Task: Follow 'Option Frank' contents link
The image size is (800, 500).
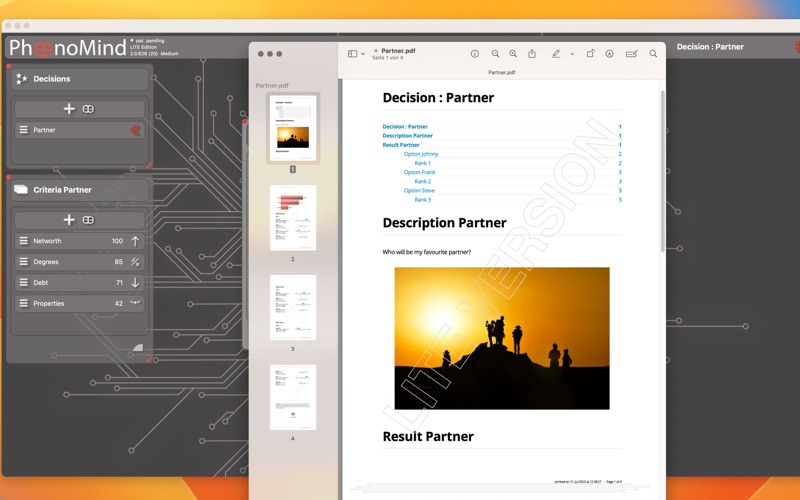Action: (x=419, y=172)
